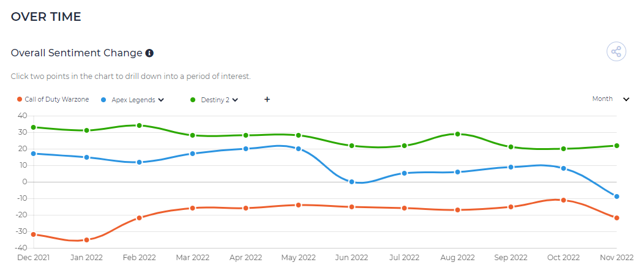This screenshot has height=273, width=644.
Task: Toggle the Call of Duty Warzone series label
Action: pyautogui.click(x=57, y=99)
